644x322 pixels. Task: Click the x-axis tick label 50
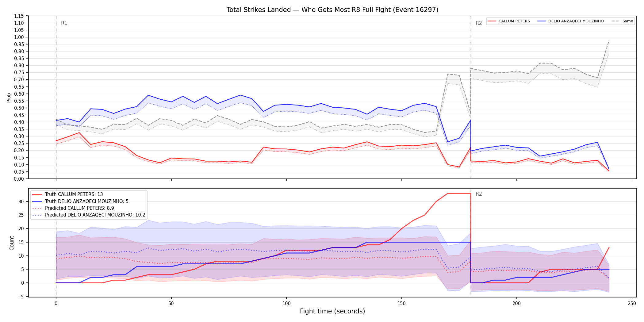(171, 304)
